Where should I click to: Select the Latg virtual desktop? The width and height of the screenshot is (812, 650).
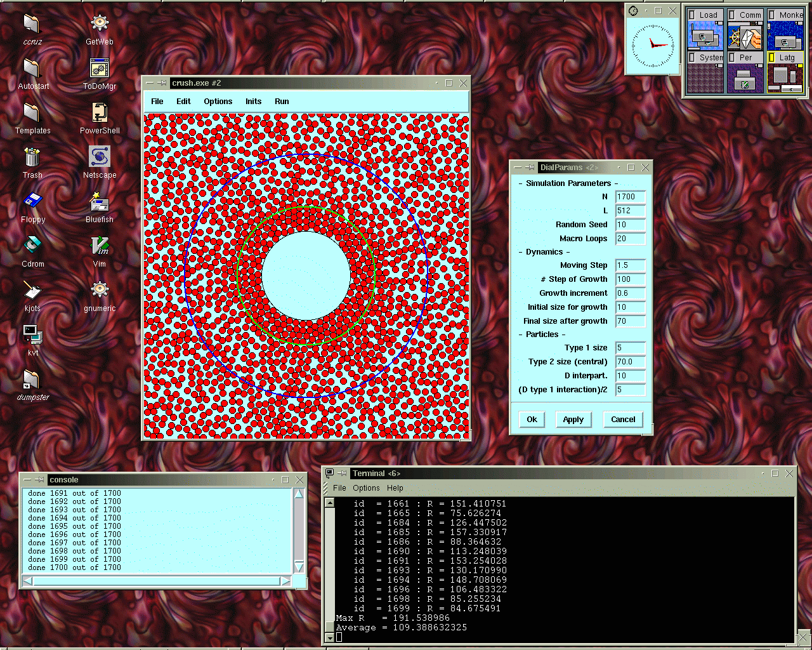coord(785,72)
